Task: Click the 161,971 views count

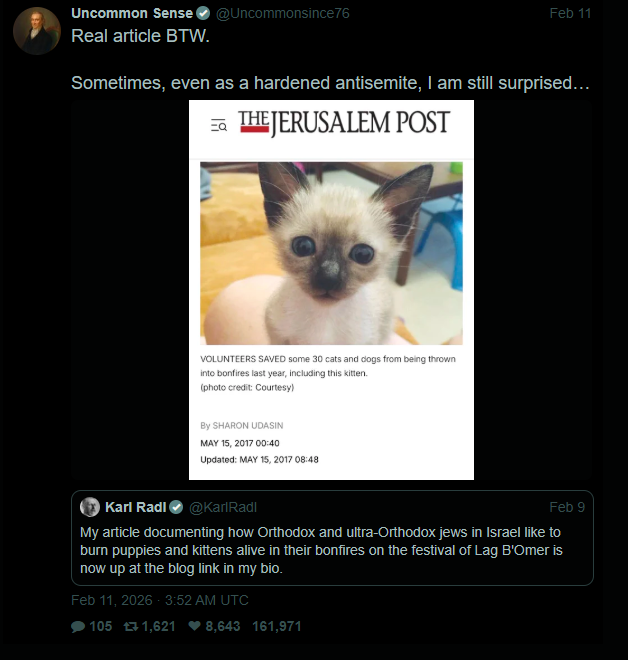Action: [277, 626]
